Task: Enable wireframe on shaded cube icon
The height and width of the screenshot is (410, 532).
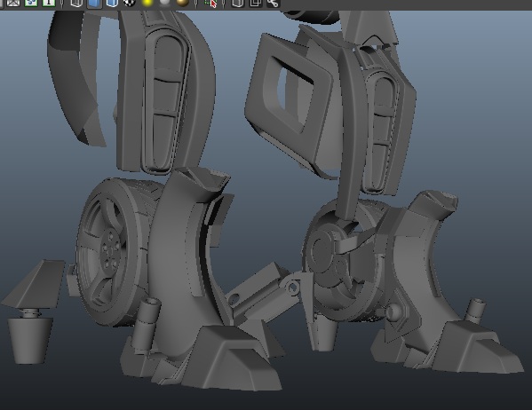Action: pos(112,3)
